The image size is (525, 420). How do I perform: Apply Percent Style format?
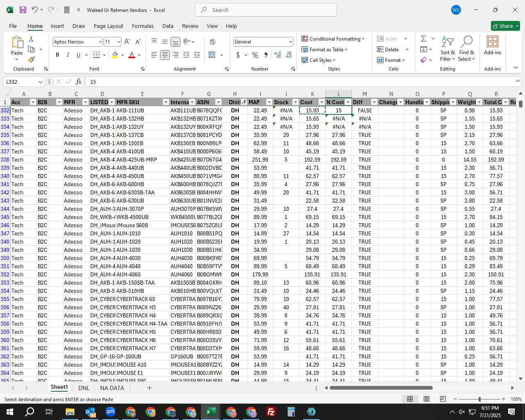(255, 55)
